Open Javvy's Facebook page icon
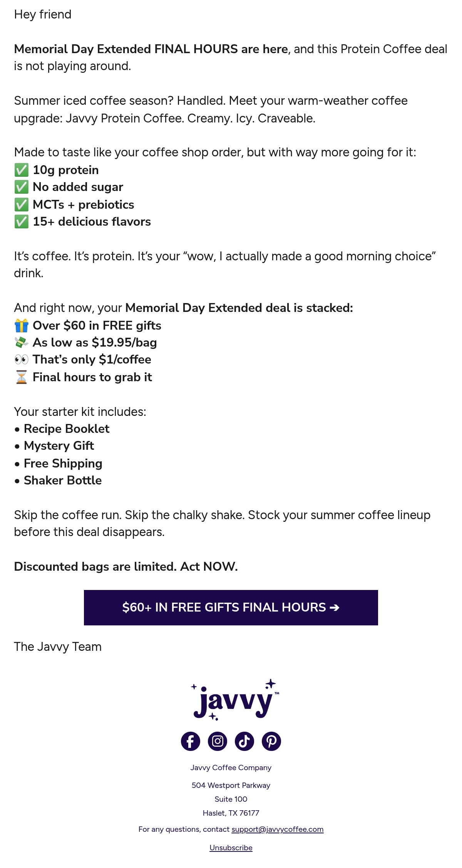Image resolution: width=462 pixels, height=868 pixels. [191, 741]
